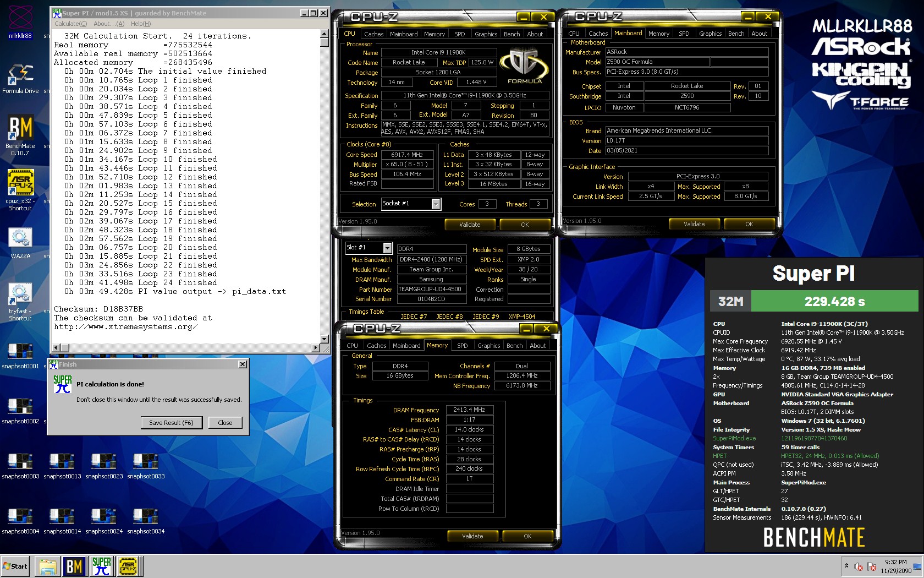Select the snaphsot0013 desktop file
This screenshot has height=578, width=924.
tap(62, 466)
